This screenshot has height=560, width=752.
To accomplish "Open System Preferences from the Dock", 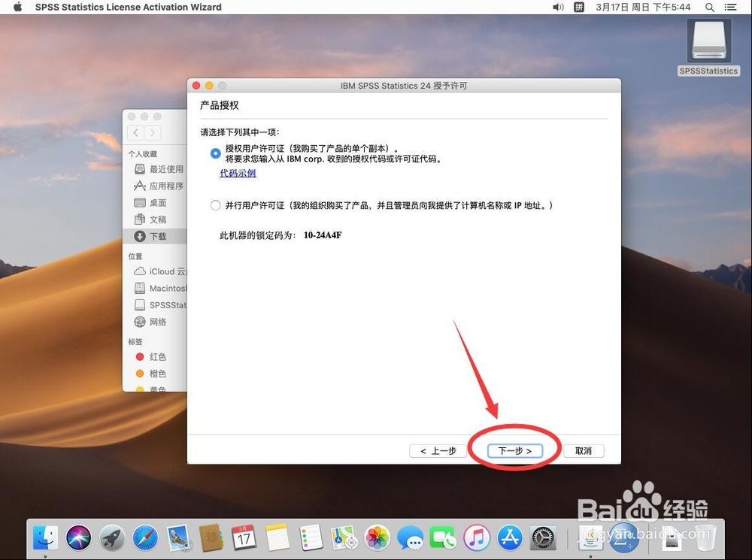I will tap(543, 538).
